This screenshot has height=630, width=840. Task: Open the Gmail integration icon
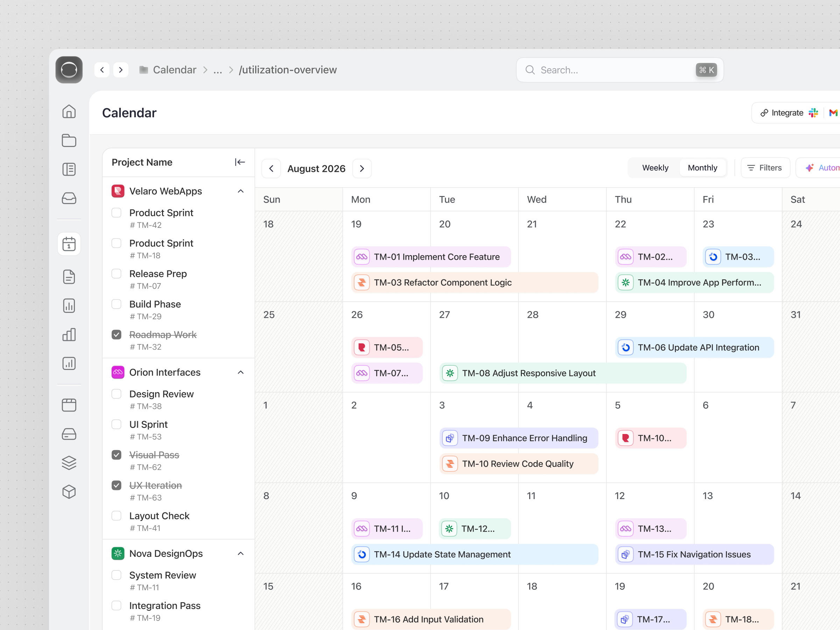[x=834, y=112]
